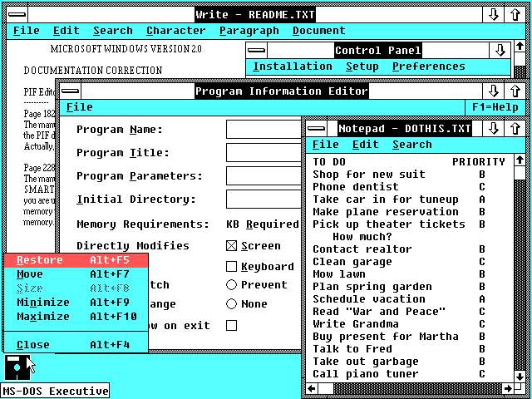The width and height of the screenshot is (532, 399).
Task: Click the "DOCUMENTATION CORRECTION" heading in Write
Action: [x=93, y=70]
